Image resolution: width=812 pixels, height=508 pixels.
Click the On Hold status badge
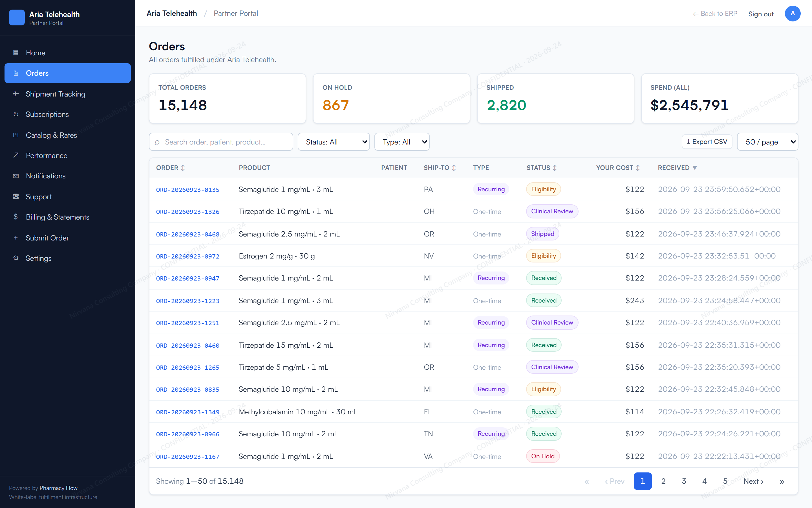(x=542, y=456)
